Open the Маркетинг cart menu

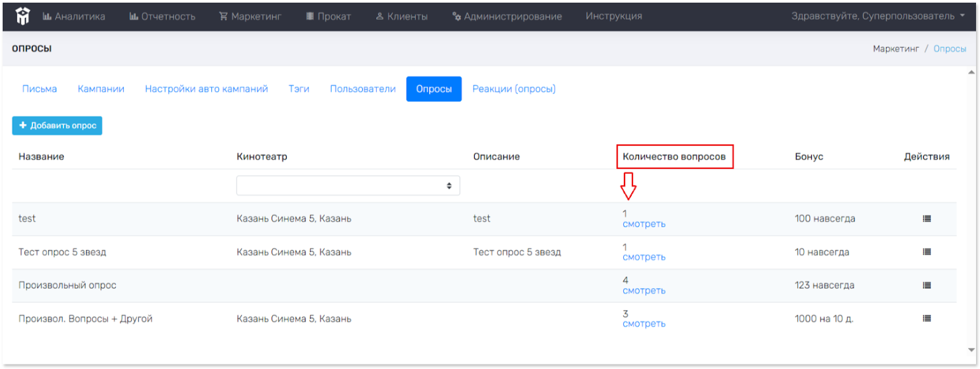(251, 17)
